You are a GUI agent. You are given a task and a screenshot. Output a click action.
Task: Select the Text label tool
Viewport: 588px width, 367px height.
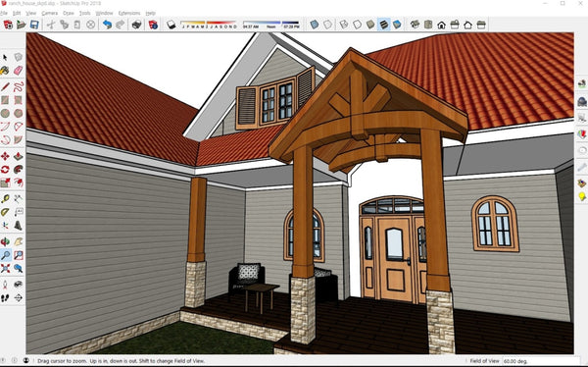point(18,212)
